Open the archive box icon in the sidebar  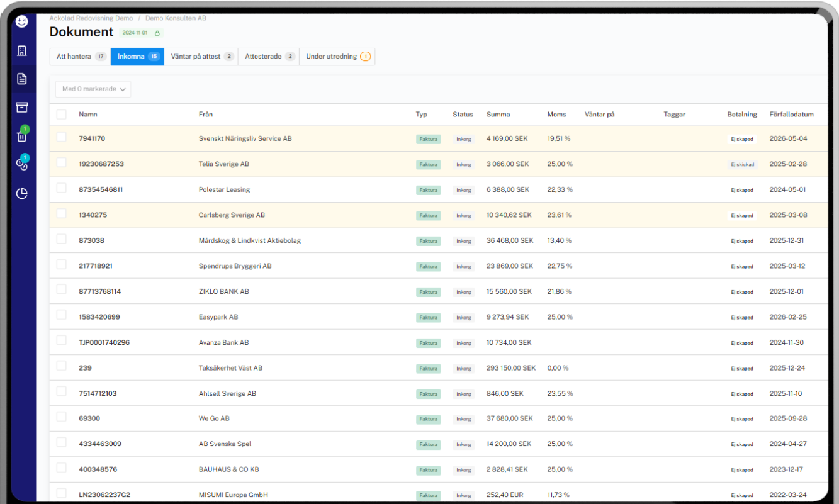click(22, 107)
